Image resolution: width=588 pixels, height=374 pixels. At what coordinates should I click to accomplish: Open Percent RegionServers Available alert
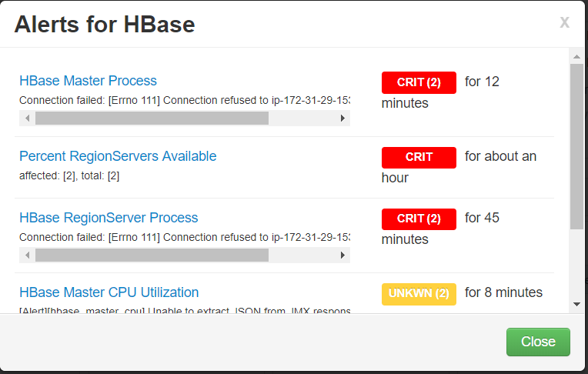coord(118,156)
